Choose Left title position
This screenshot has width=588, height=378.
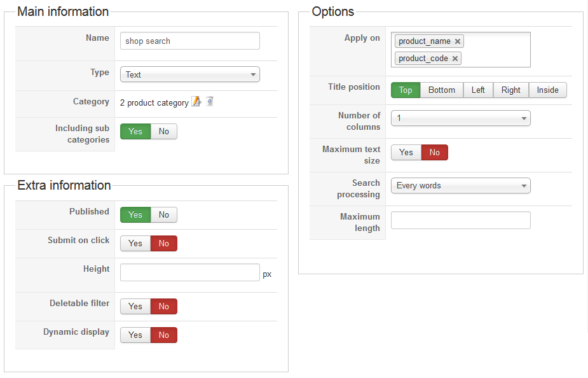(x=478, y=90)
